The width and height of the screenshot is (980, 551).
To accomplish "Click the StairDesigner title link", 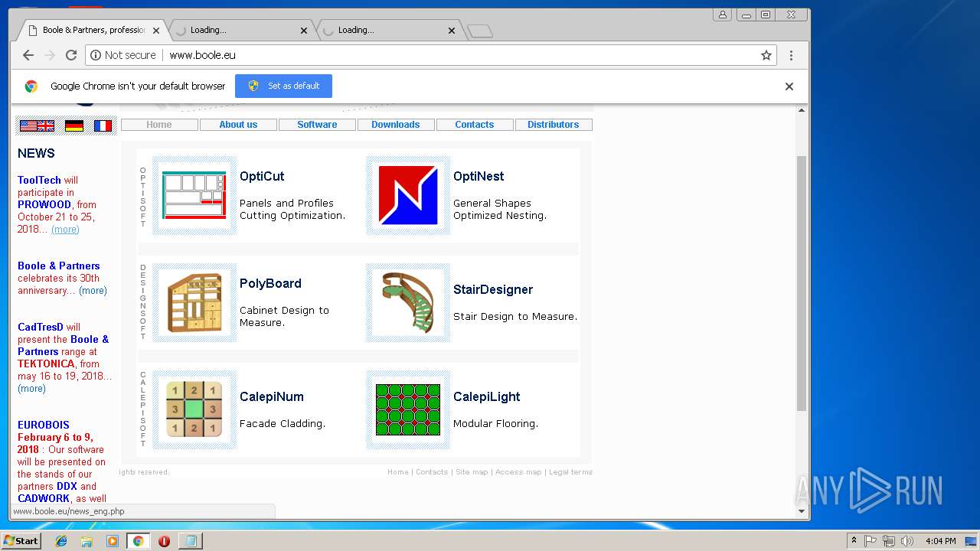I will pos(493,289).
